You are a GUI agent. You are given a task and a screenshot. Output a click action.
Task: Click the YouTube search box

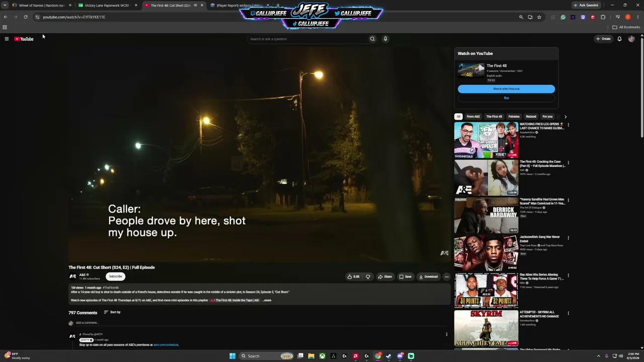(x=307, y=39)
